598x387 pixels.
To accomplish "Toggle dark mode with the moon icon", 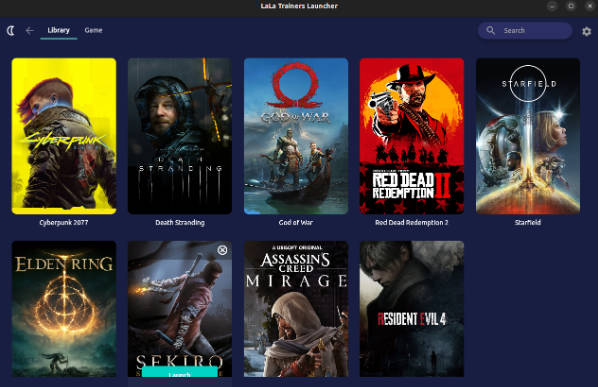I will [x=11, y=31].
